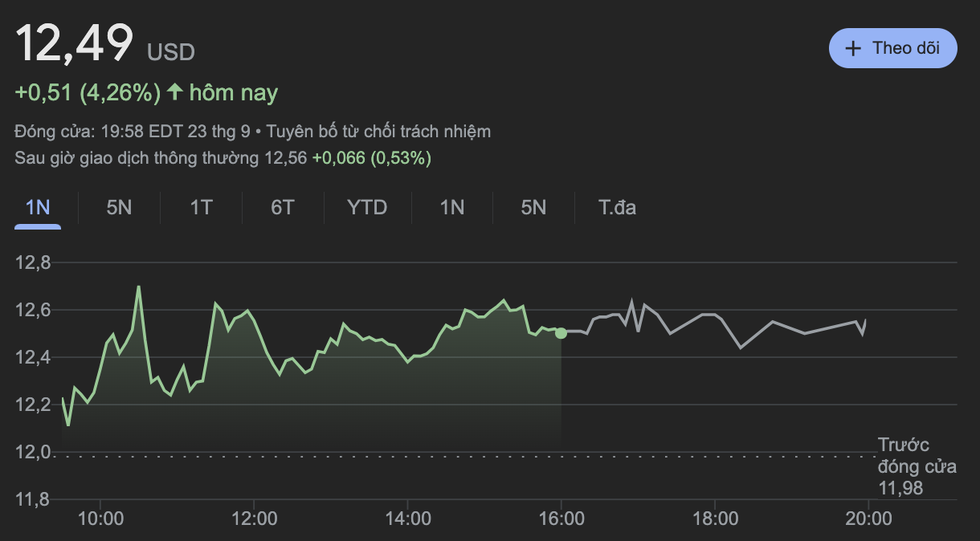Click the green dot marker at 16:00
980x541 pixels.
(x=561, y=333)
